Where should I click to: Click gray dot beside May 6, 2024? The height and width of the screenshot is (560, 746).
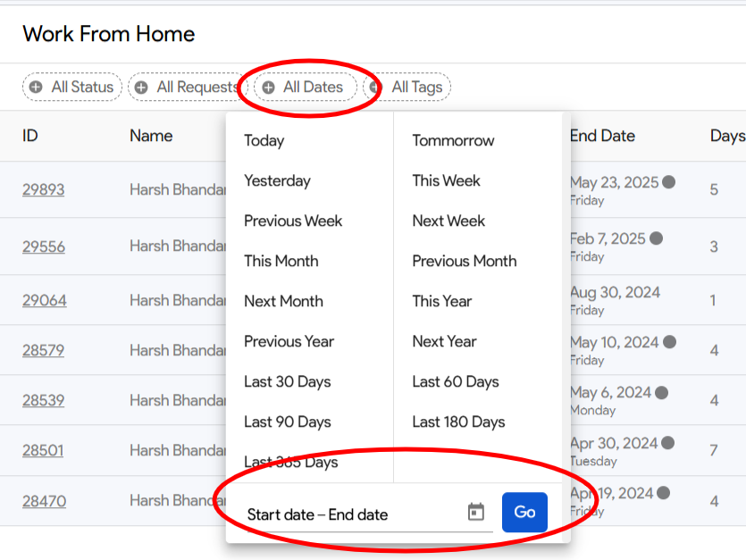(x=662, y=392)
